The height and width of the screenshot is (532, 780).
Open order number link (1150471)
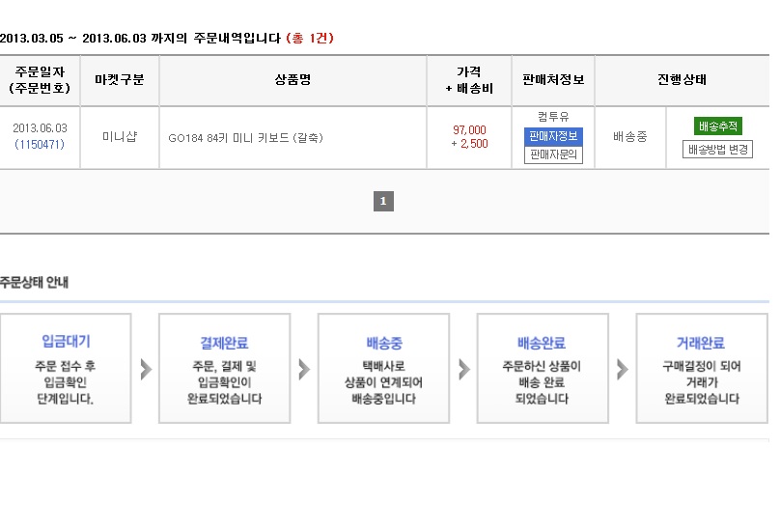click(x=40, y=144)
